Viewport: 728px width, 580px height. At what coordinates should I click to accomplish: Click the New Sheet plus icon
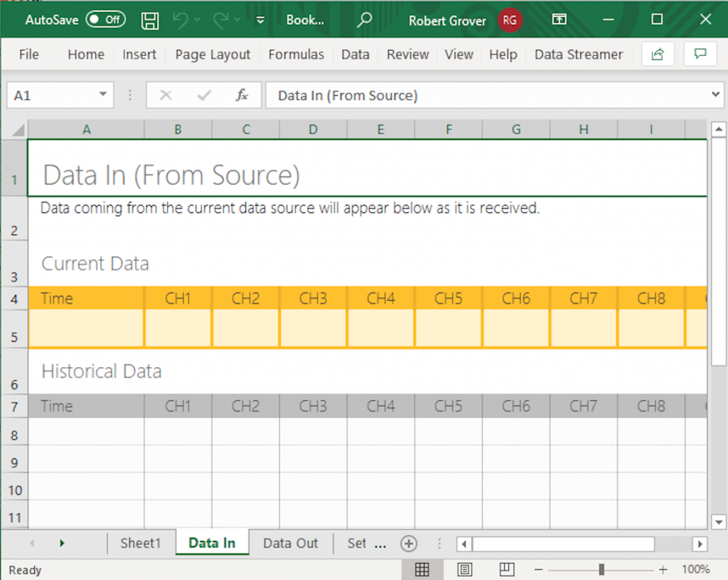(x=409, y=543)
